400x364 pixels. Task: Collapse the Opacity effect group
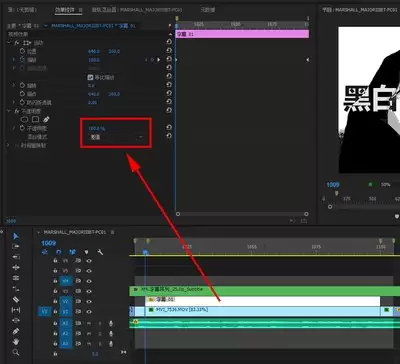(x=9, y=111)
